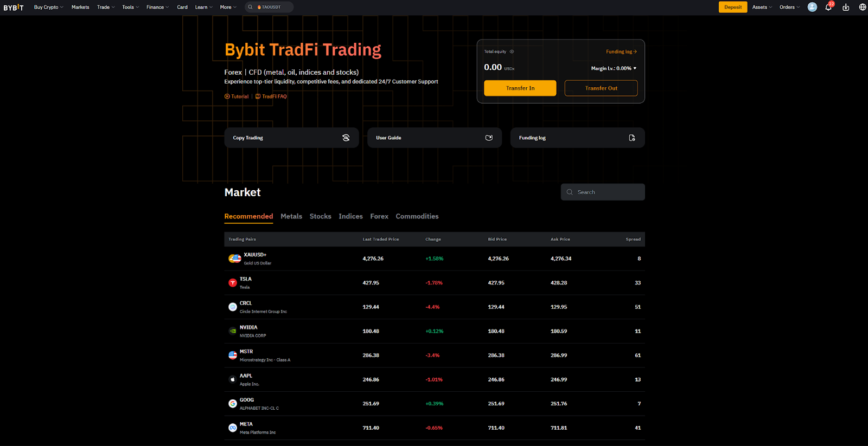Open the language globe icon
The height and width of the screenshot is (446, 868).
pos(863,7)
